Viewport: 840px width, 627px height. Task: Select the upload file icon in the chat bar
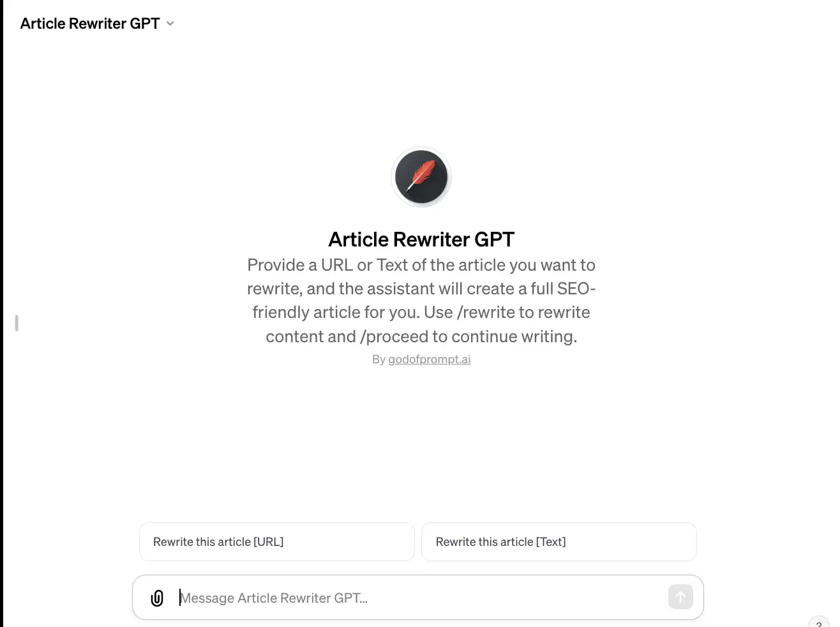(157, 598)
